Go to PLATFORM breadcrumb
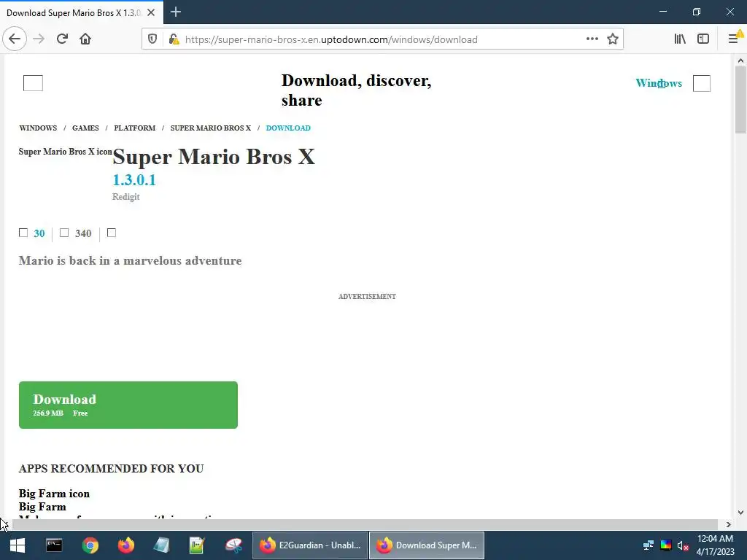 pyautogui.click(x=134, y=128)
